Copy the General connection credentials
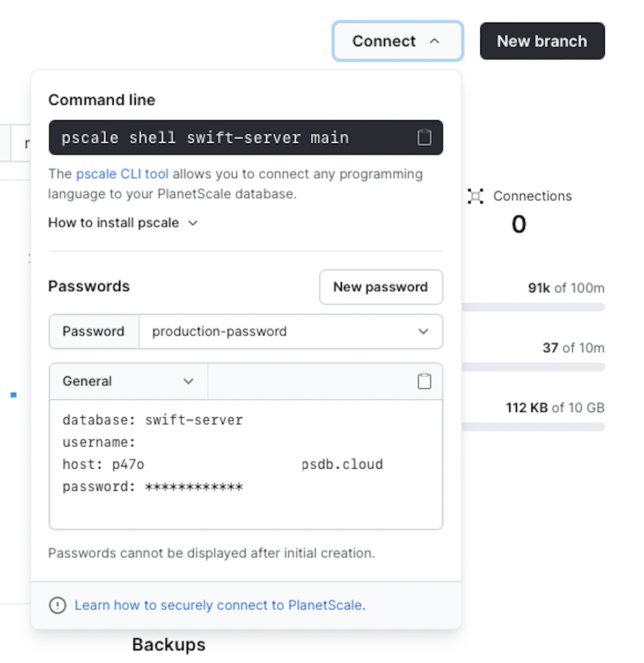644x663 pixels. point(424,381)
